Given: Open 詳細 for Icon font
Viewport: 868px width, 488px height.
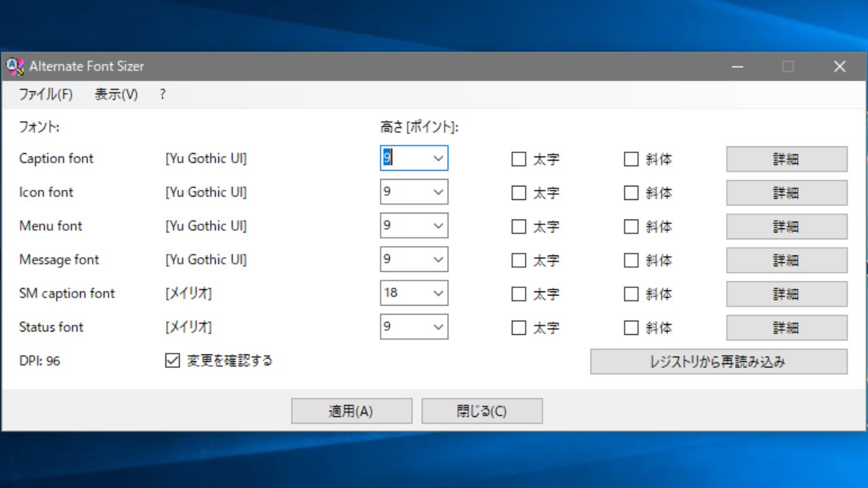Looking at the screenshot, I should click(x=787, y=192).
